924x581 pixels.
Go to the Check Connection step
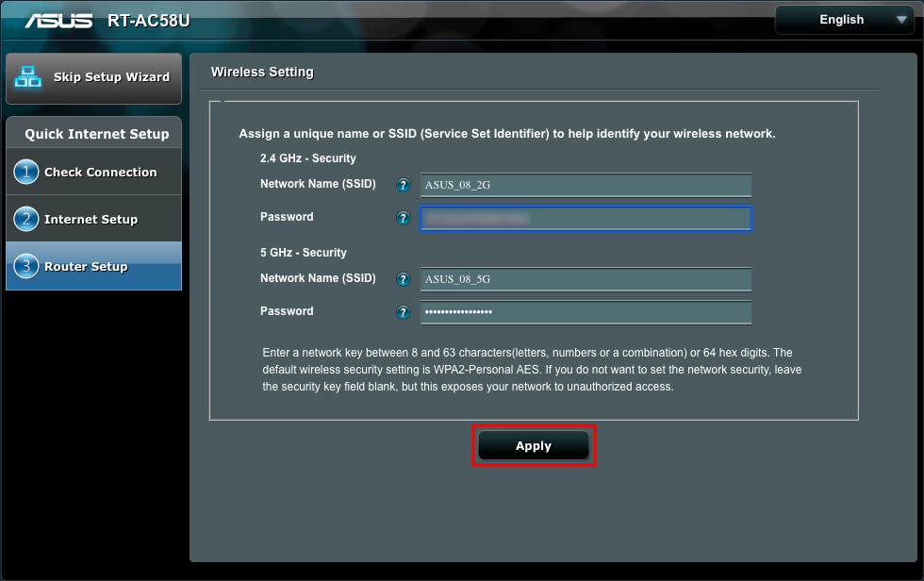93,172
